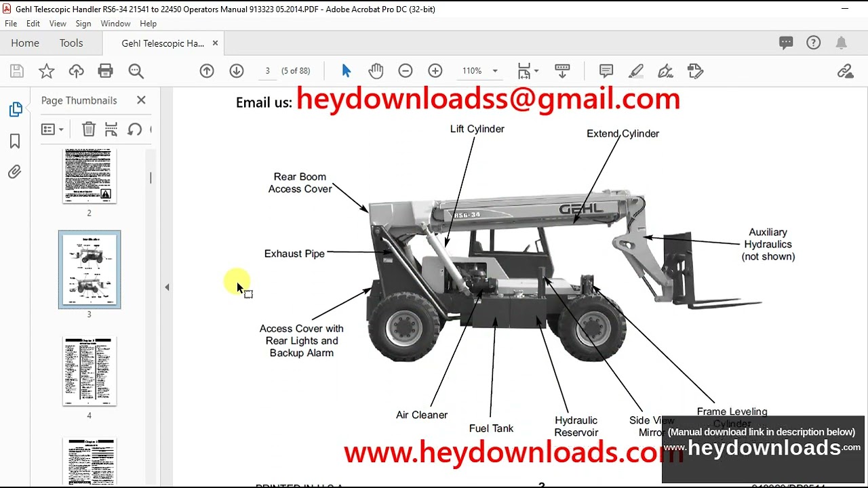Open the thumbnails options dropdown menu
868x488 pixels.
point(52,129)
